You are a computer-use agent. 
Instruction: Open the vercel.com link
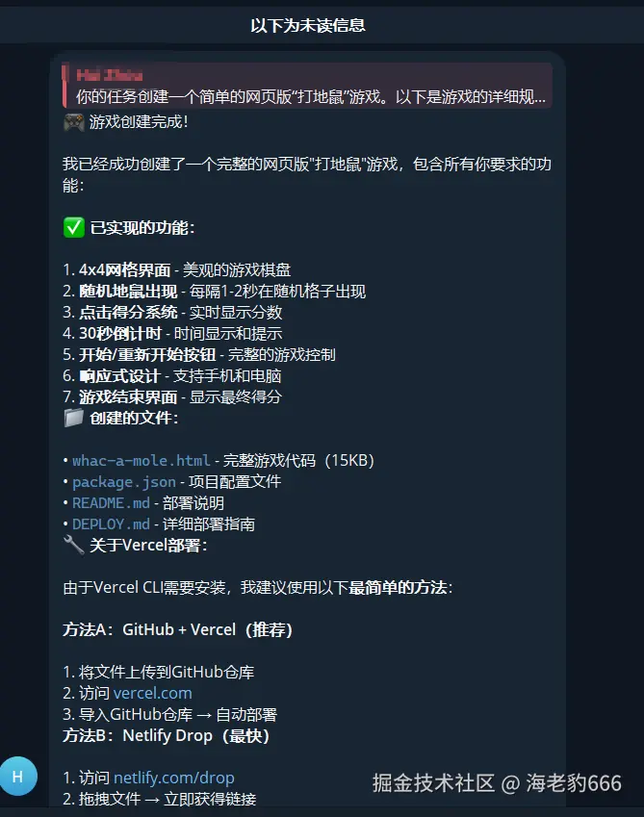point(153,693)
